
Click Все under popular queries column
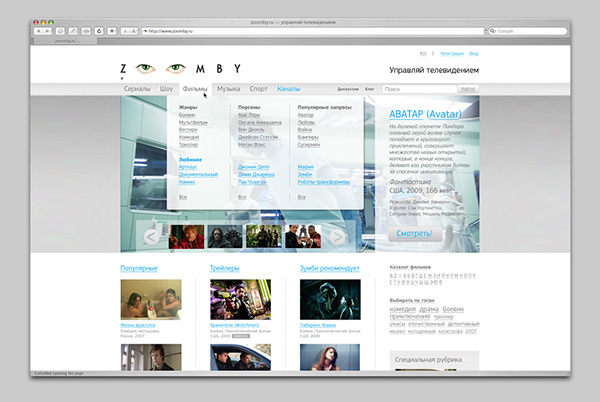(302, 197)
